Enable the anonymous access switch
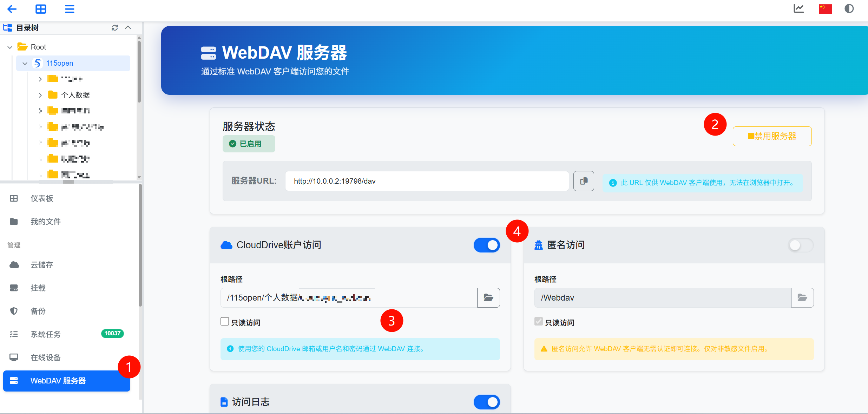This screenshot has height=414, width=868. click(x=800, y=245)
